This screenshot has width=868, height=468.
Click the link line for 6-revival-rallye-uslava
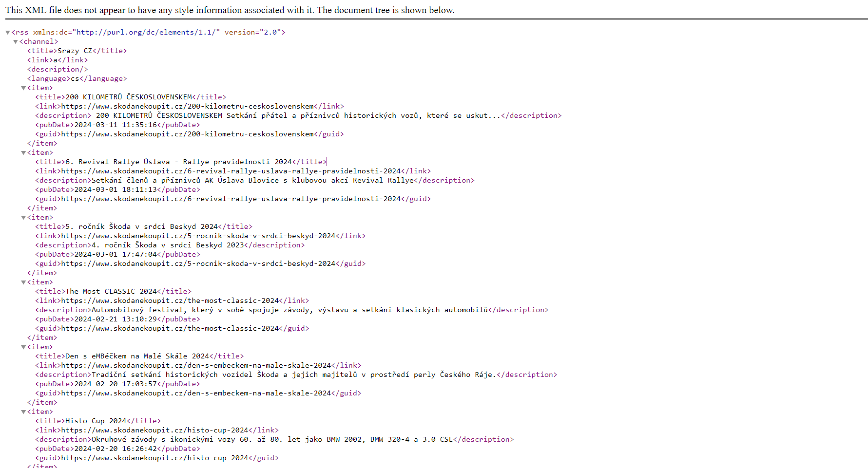point(233,171)
